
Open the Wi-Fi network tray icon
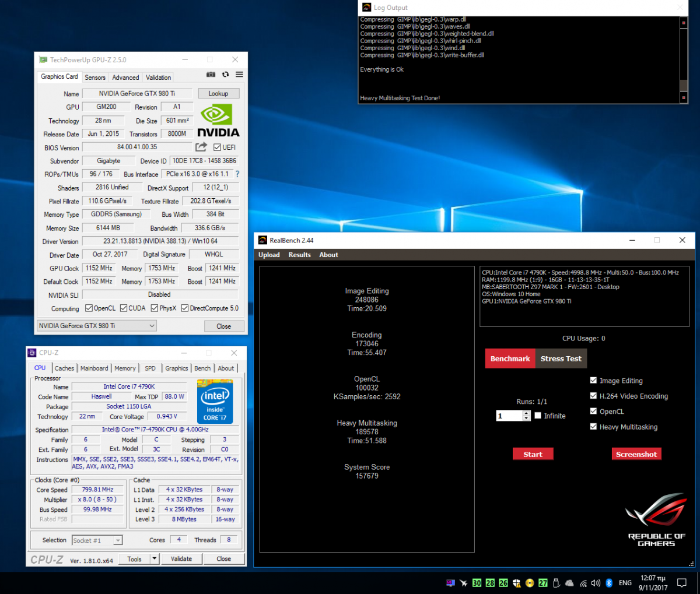pos(583,583)
